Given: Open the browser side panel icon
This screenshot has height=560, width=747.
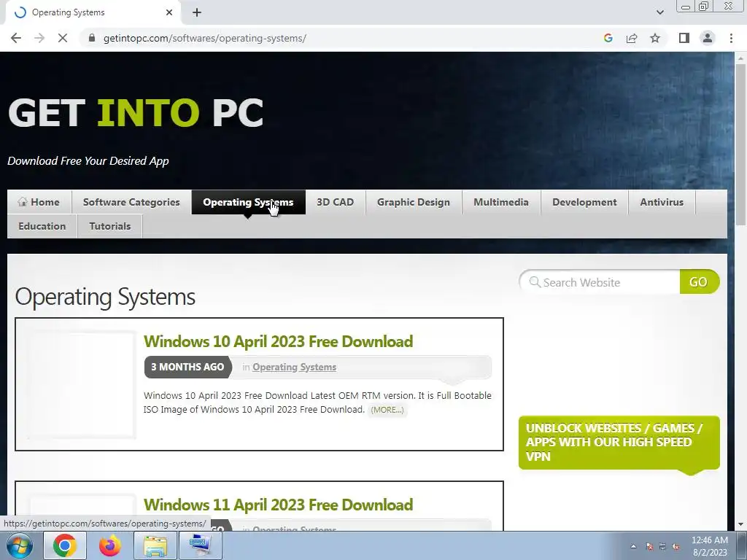Looking at the screenshot, I should pyautogui.click(x=684, y=38).
